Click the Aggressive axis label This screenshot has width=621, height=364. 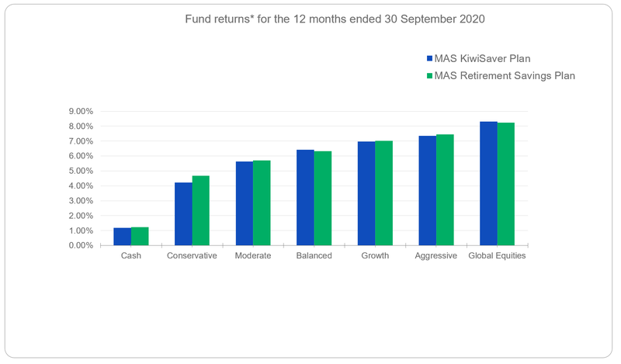pos(436,255)
